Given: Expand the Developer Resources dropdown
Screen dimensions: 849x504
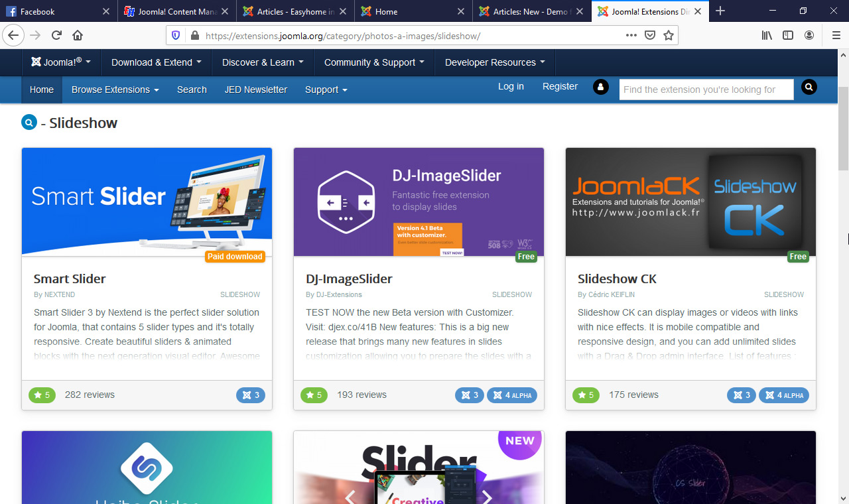Looking at the screenshot, I should [494, 62].
